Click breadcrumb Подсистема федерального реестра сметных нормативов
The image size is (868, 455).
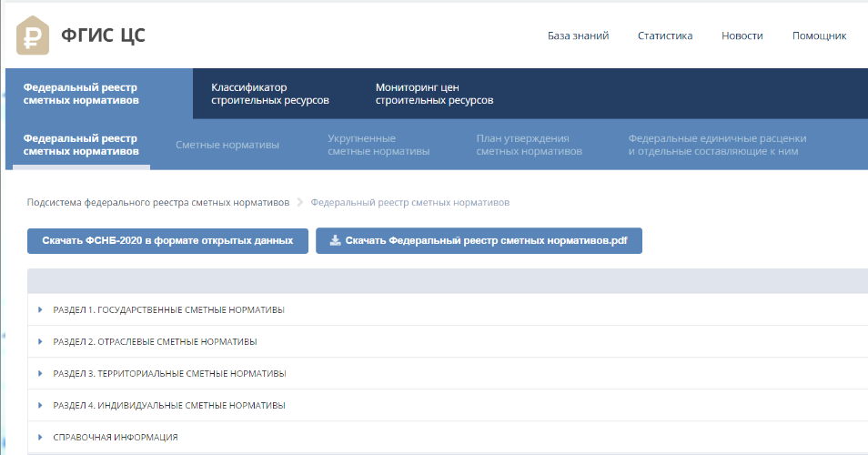[x=157, y=202]
